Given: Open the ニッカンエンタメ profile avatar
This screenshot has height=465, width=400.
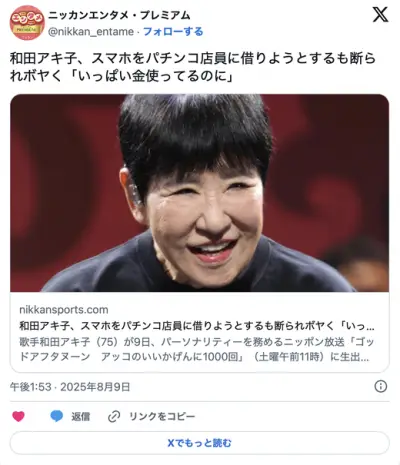Looking at the screenshot, I should (27, 23).
